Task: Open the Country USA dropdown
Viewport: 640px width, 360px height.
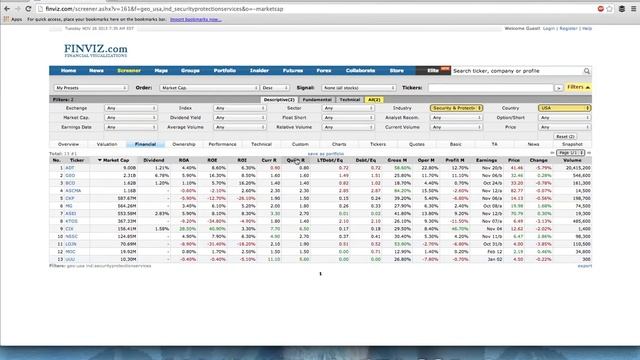Action: pyautogui.click(x=564, y=108)
